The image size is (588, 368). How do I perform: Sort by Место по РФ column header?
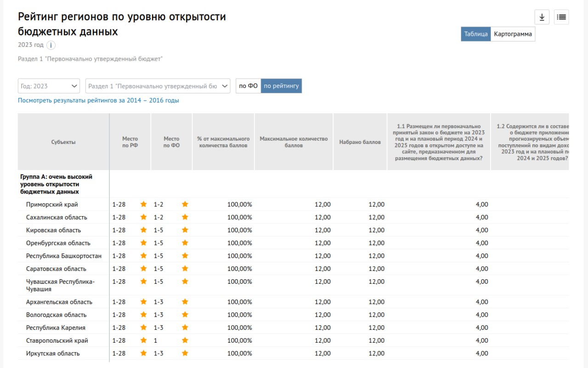click(x=130, y=142)
